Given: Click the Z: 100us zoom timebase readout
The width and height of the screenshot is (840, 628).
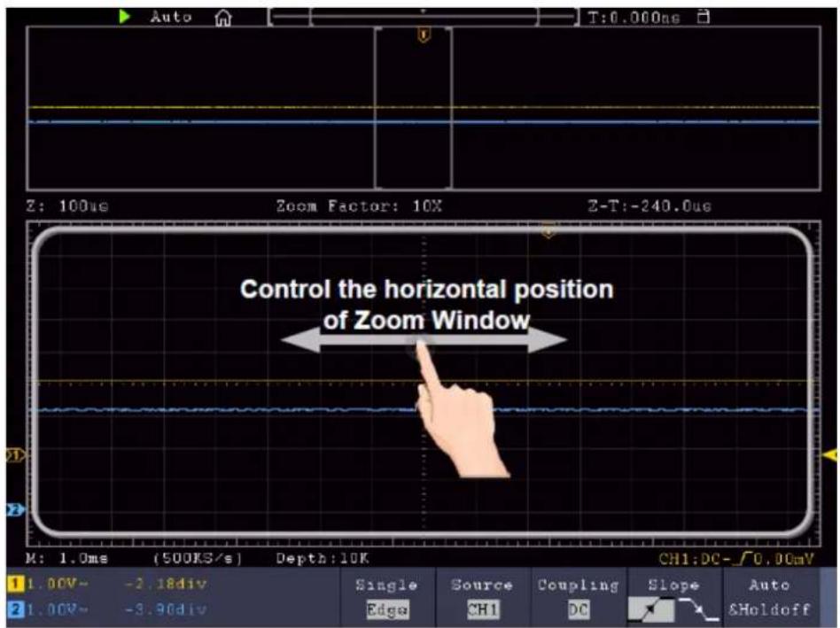Looking at the screenshot, I should point(67,205).
